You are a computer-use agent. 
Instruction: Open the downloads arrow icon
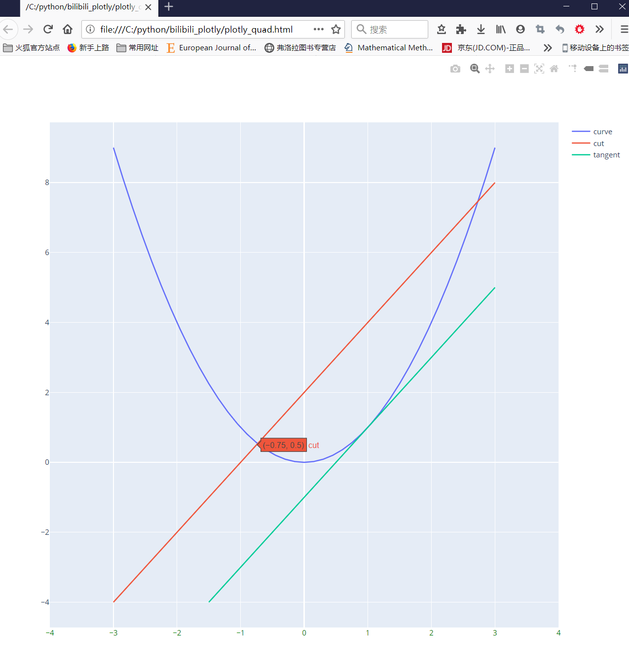click(x=481, y=29)
